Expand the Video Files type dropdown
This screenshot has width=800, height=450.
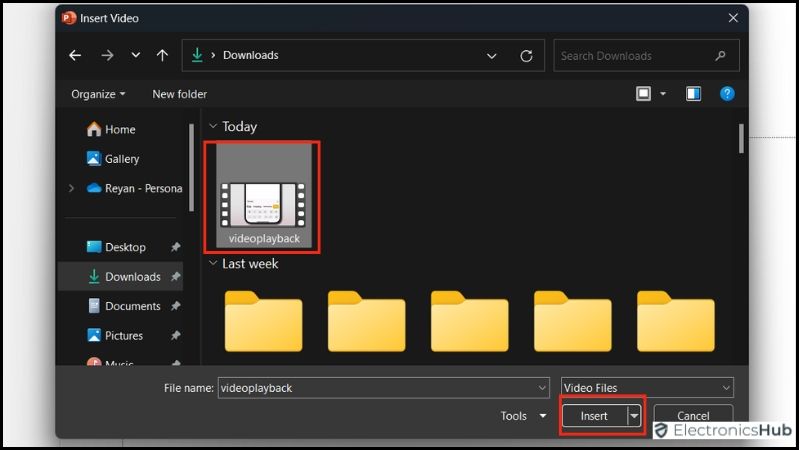726,388
